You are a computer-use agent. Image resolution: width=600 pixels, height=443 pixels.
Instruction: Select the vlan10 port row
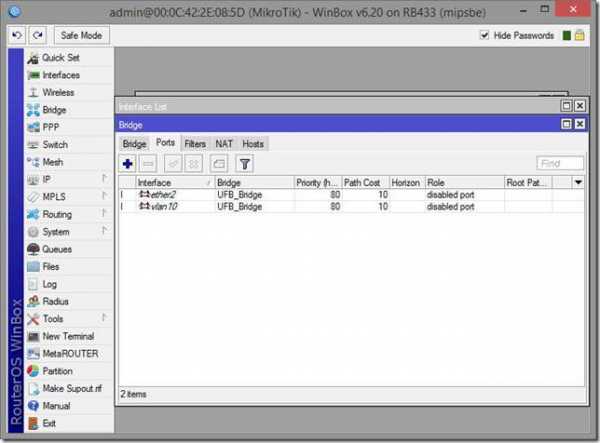tap(351, 207)
